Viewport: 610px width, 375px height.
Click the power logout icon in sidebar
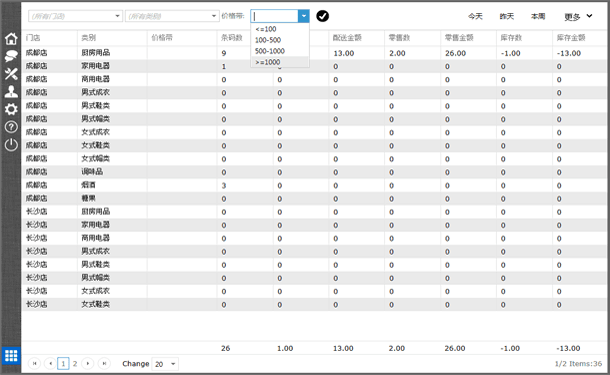pos(11,145)
